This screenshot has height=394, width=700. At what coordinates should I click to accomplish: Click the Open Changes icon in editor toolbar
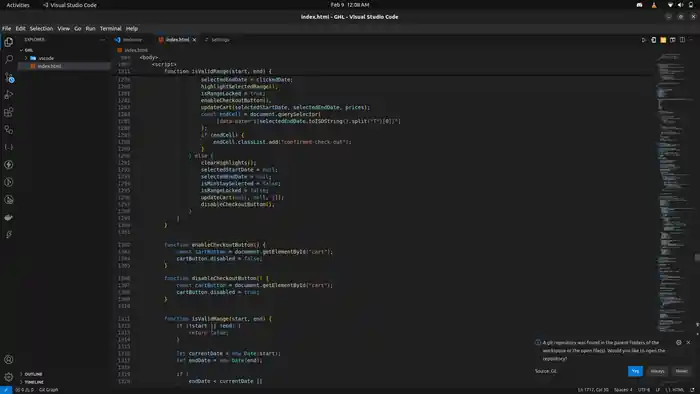pos(654,40)
